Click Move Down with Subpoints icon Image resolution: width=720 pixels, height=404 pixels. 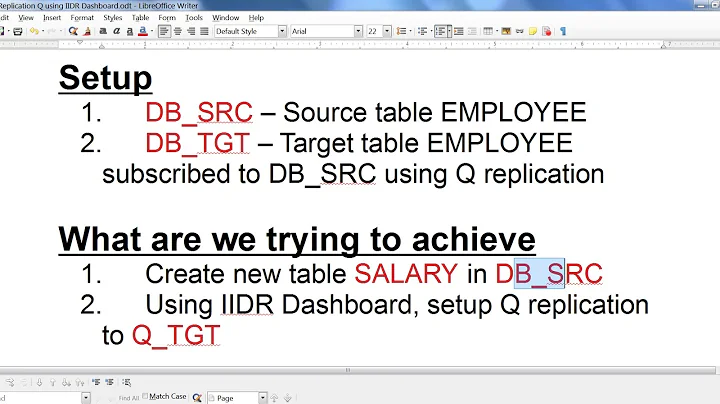click(66, 382)
